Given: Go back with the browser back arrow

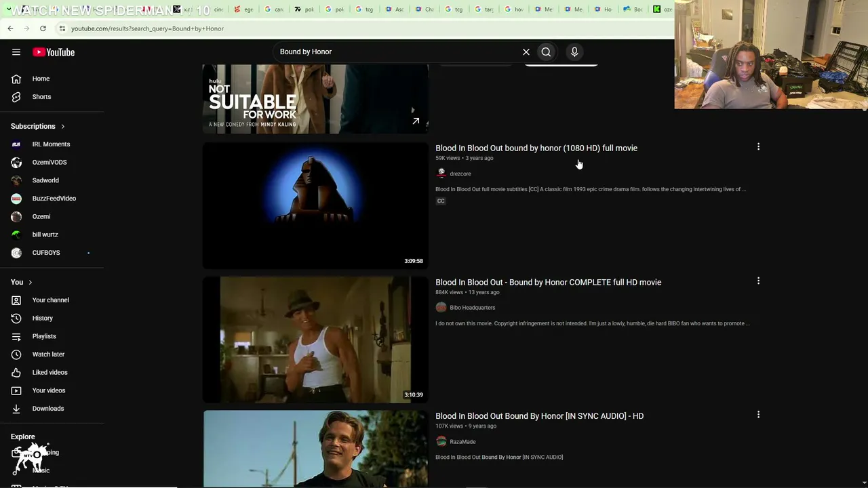Looking at the screenshot, I should point(10,28).
